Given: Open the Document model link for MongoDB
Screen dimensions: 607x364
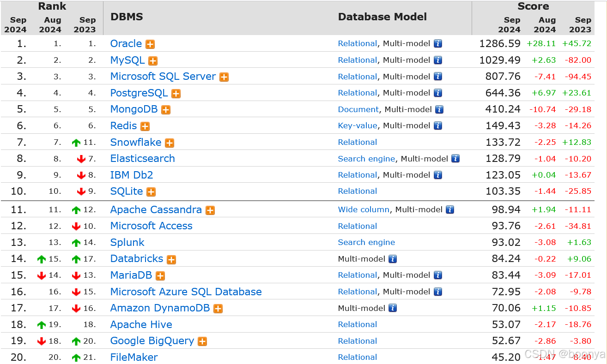Looking at the screenshot, I should tap(358, 109).
